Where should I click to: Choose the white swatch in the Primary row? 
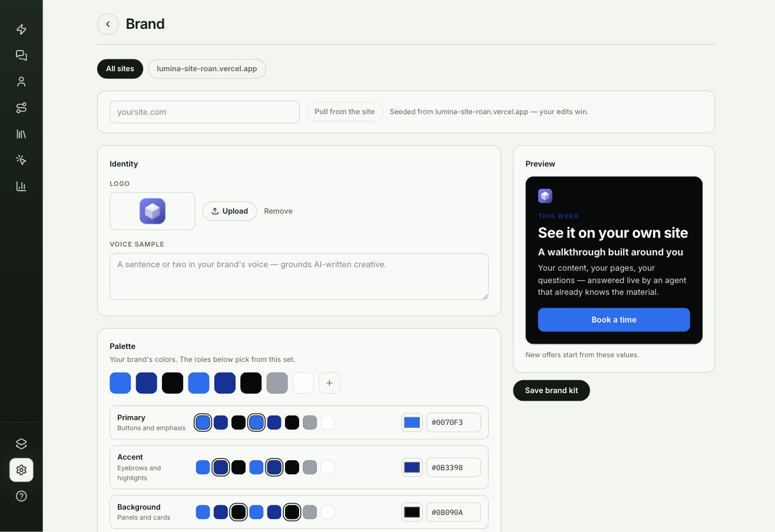click(x=327, y=423)
